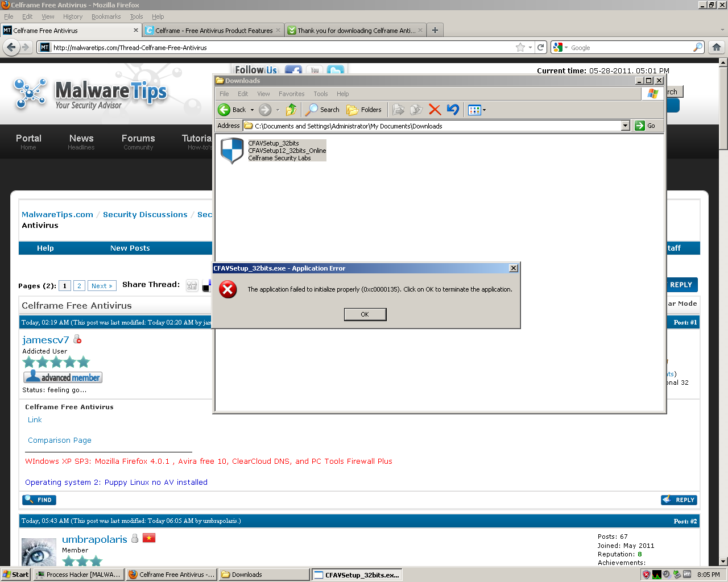Click the Next » pagination link
The width and height of the screenshot is (728, 582).
click(102, 286)
